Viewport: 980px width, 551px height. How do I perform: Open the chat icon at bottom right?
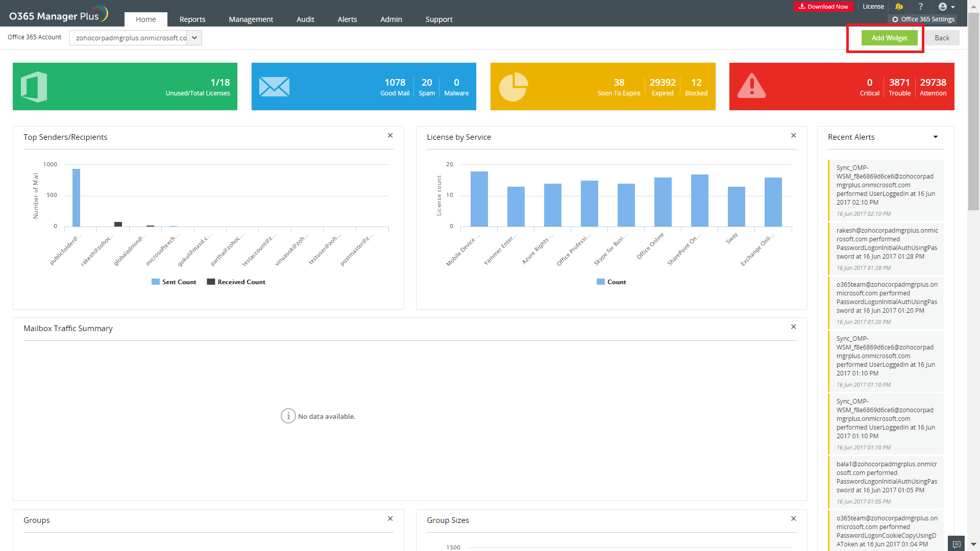pyautogui.click(x=956, y=544)
